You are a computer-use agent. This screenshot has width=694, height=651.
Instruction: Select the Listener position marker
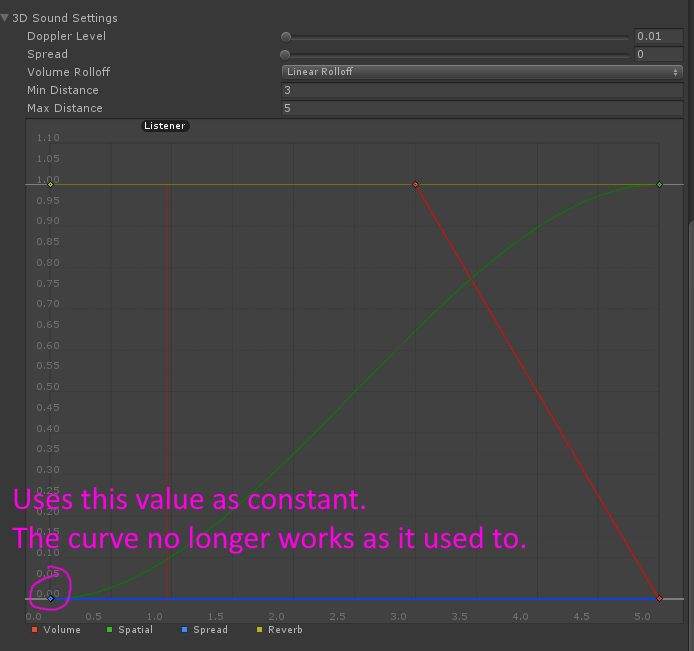(165, 126)
